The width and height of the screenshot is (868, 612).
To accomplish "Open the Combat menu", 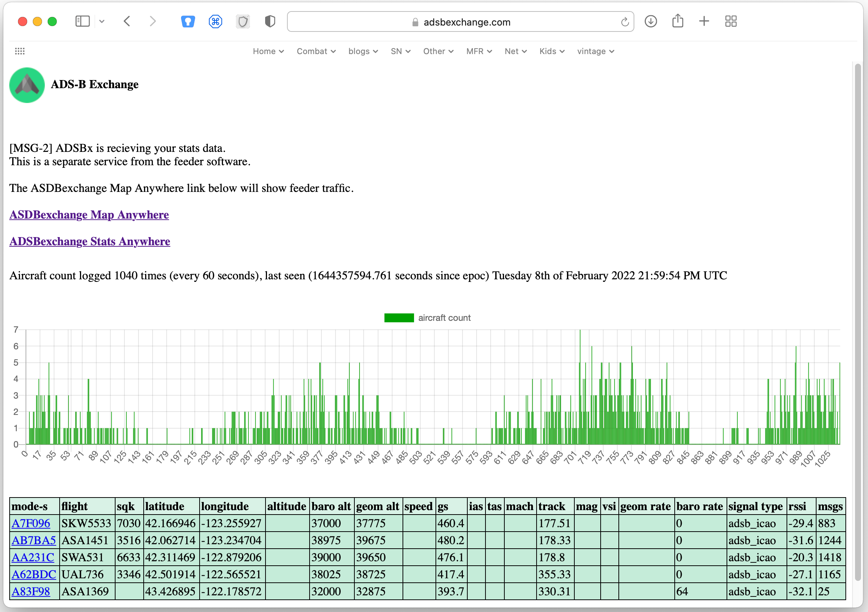I will 316,51.
